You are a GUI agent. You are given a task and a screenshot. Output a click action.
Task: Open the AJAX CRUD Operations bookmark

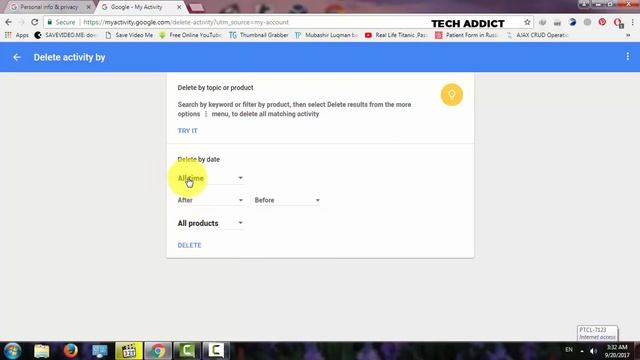click(538, 35)
